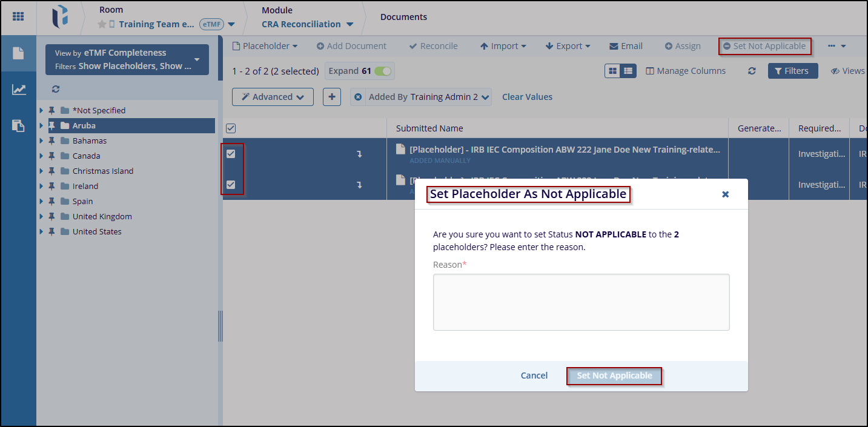The width and height of the screenshot is (868, 427).
Task: Click the Documents icon in left sidebar
Action: pos(18,53)
